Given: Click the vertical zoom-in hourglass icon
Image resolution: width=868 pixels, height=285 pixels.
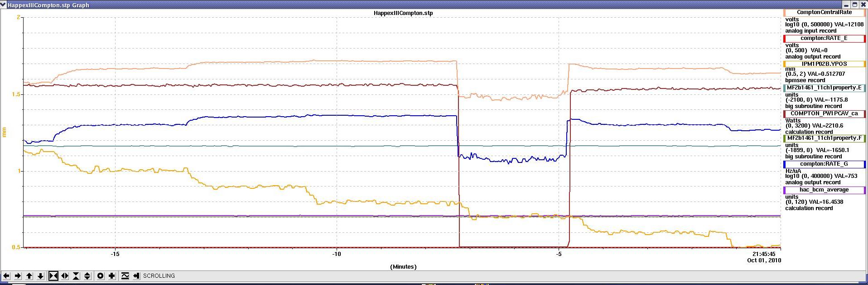Looking at the screenshot, I should [x=76, y=276].
